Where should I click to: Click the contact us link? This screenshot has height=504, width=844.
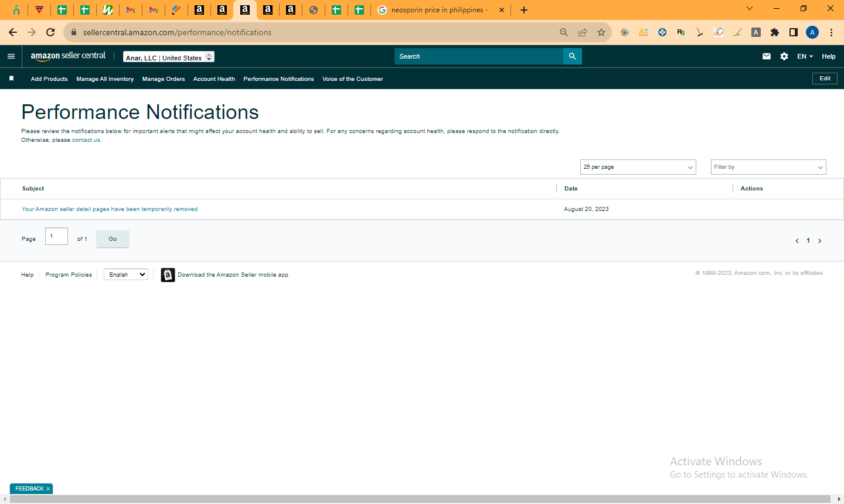tap(86, 140)
